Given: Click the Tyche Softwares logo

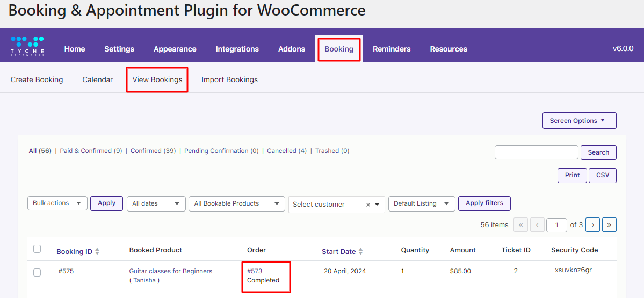Looking at the screenshot, I should (x=27, y=46).
